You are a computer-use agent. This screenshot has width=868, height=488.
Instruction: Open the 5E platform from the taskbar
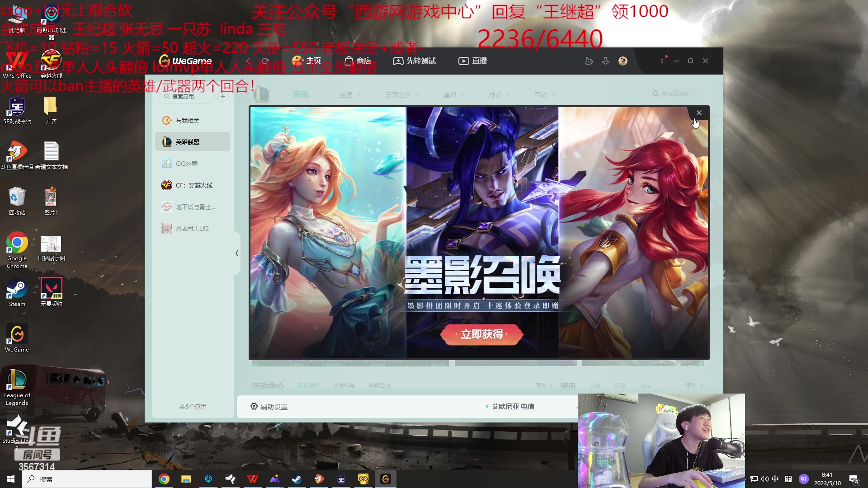tap(341, 479)
